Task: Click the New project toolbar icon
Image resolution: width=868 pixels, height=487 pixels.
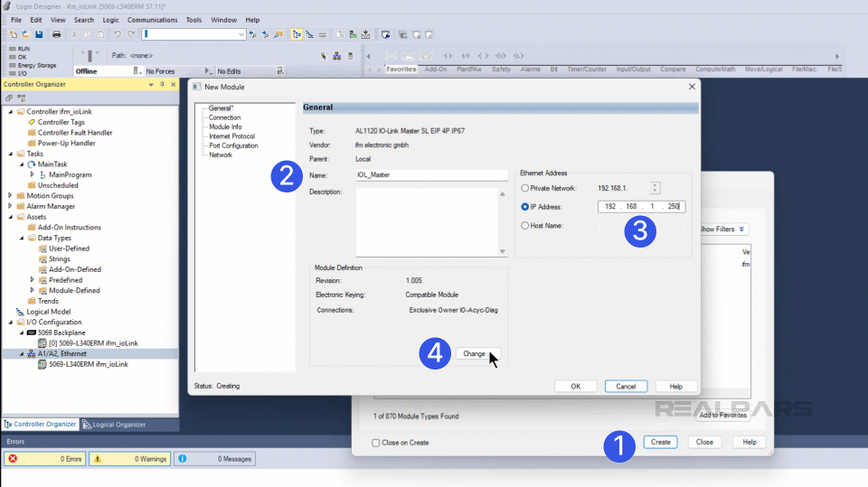Action: click(14, 34)
